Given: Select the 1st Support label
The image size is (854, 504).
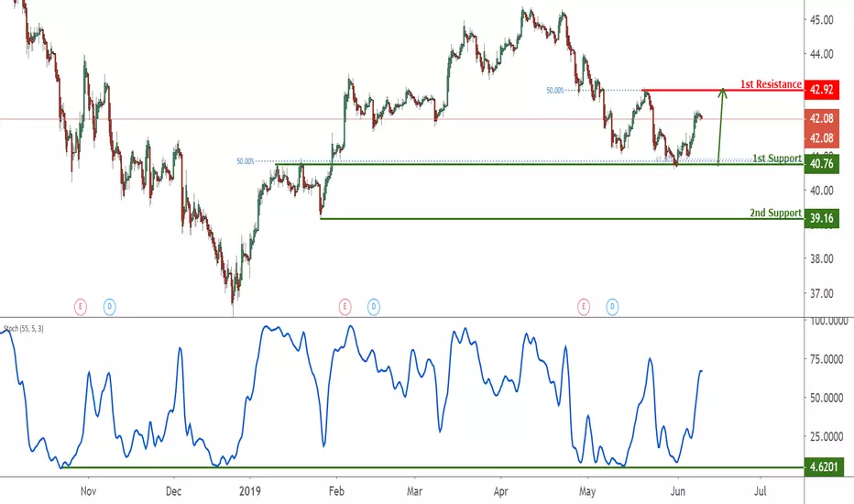Looking at the screenshot, I should (777, 158).
